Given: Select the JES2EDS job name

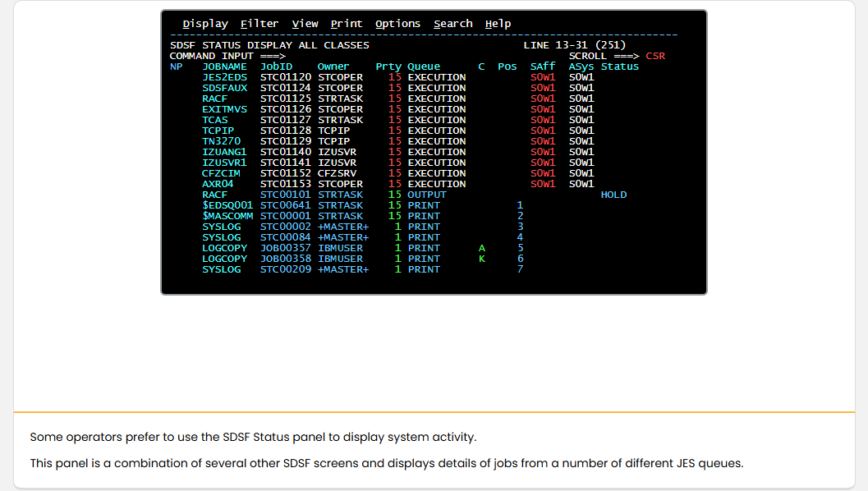Looking at the screenshot, I should point(224,77).
